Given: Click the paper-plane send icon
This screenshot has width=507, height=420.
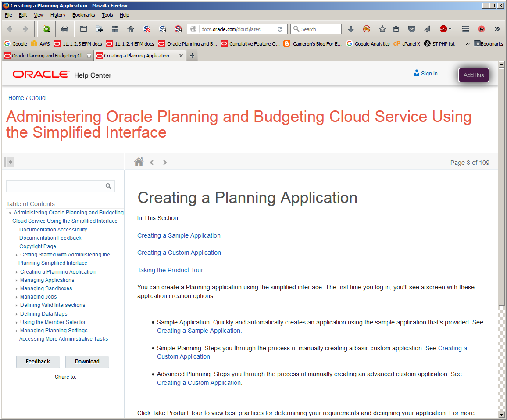Looking at the screenshot, I should [x=427, y=29].
